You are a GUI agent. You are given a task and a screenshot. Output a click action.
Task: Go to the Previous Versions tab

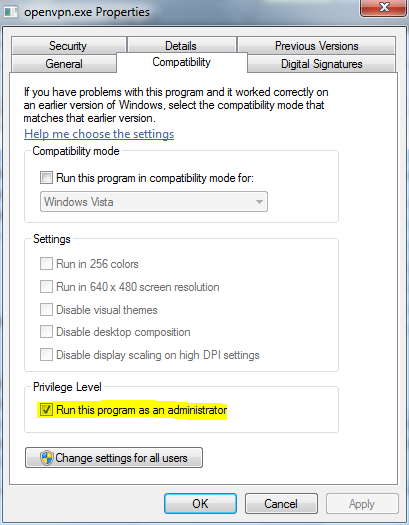point(316,46)
